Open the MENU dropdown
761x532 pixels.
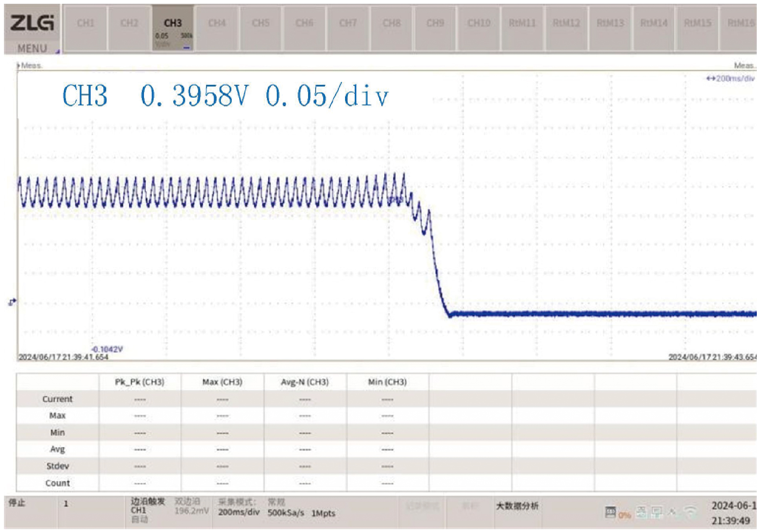[x=33, y=48]
